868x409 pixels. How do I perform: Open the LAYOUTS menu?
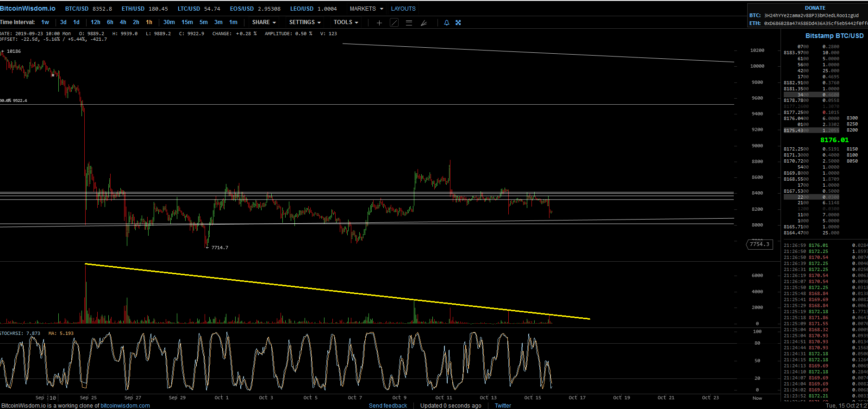403,9
